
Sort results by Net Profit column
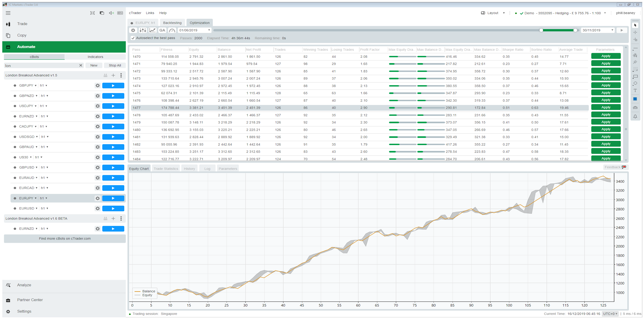pos(253,50)
